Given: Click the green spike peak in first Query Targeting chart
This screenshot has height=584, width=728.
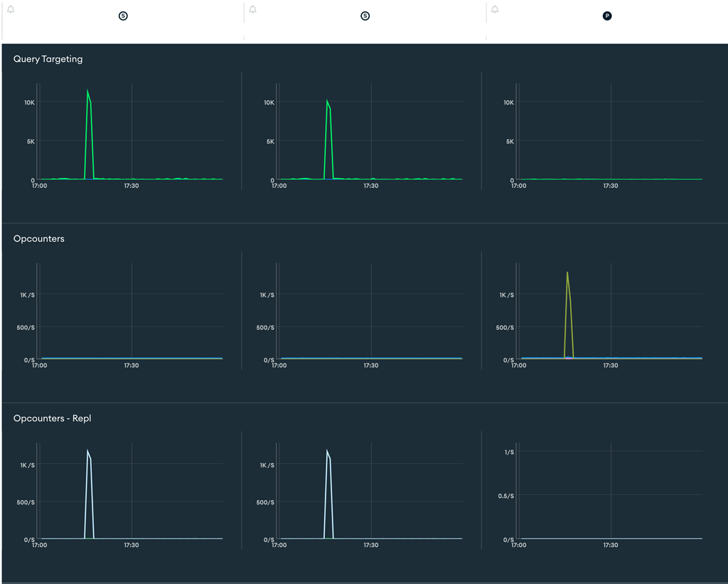Looking at the screenshot, I should [x=87, y=92].
